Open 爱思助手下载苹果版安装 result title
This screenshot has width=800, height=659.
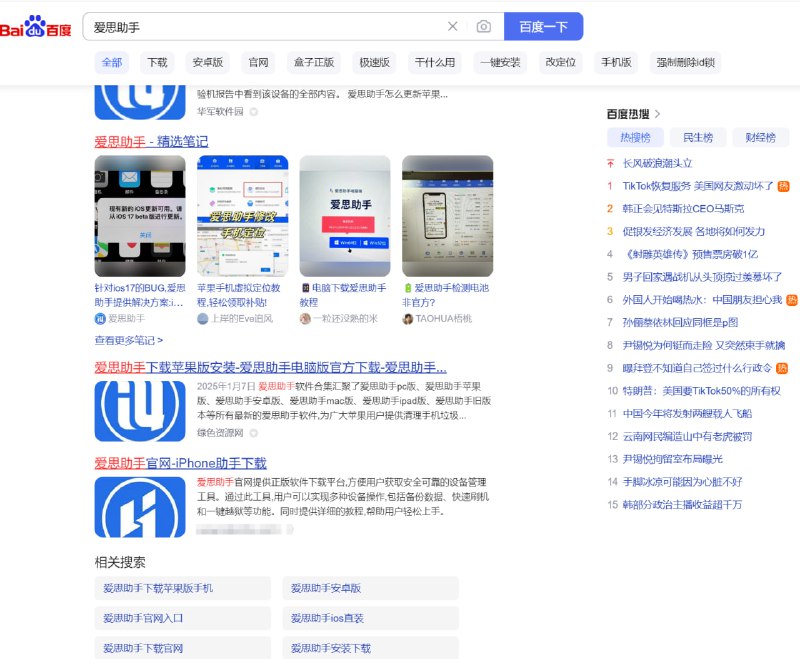[270, 367]
